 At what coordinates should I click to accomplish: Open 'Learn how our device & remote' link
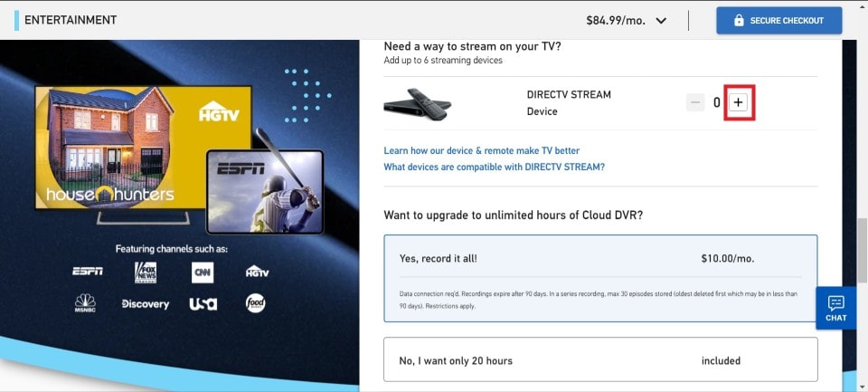pos(482,151)
